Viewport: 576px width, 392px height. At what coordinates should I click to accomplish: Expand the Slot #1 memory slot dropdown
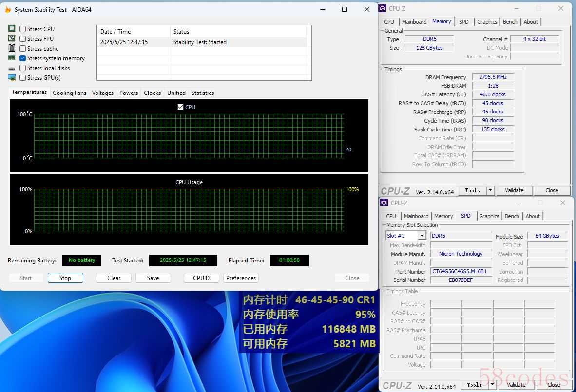(422, 236)
